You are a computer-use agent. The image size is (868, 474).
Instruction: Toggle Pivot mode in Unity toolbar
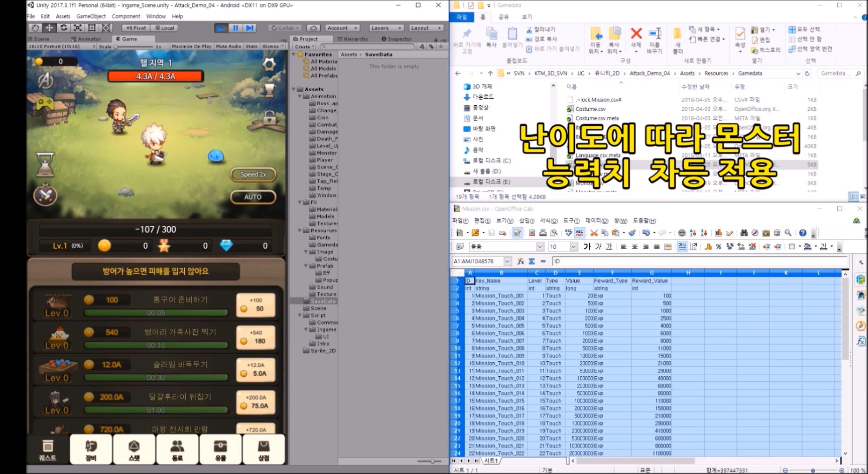pyautogui.click(x=136, y=28)
